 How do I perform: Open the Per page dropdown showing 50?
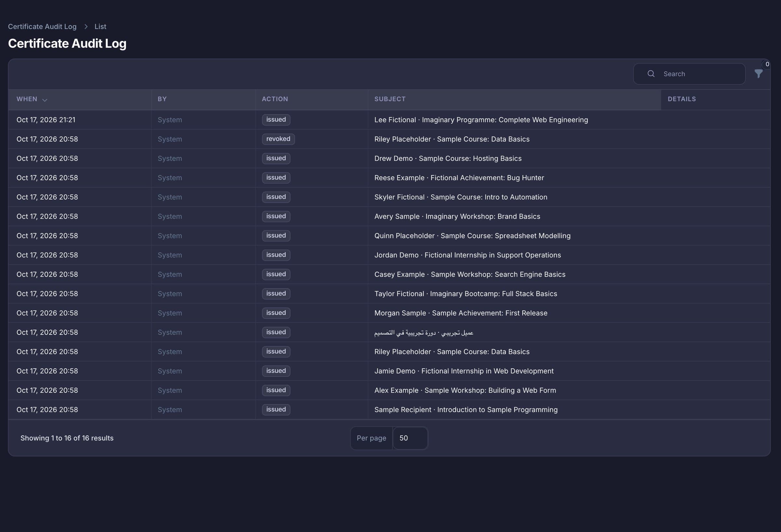click(x=410, y=438)
